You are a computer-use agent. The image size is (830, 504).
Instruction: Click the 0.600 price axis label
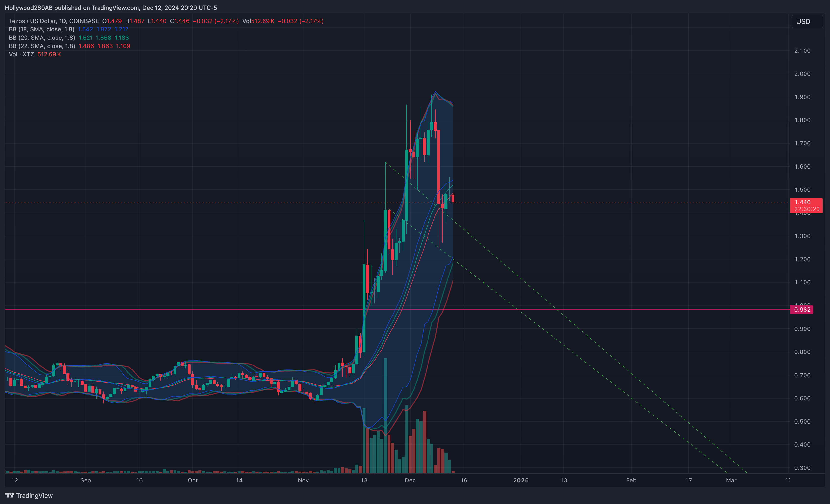[802, 398]
